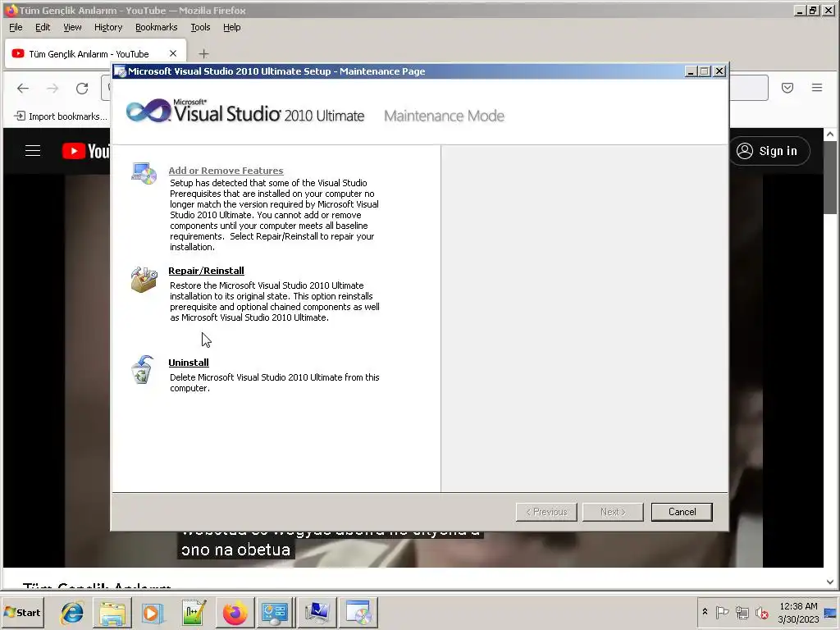Click the Repair/Reinstall toolbox icon
The height and width of the screenshot is (630, 840).
pos(144,279)
